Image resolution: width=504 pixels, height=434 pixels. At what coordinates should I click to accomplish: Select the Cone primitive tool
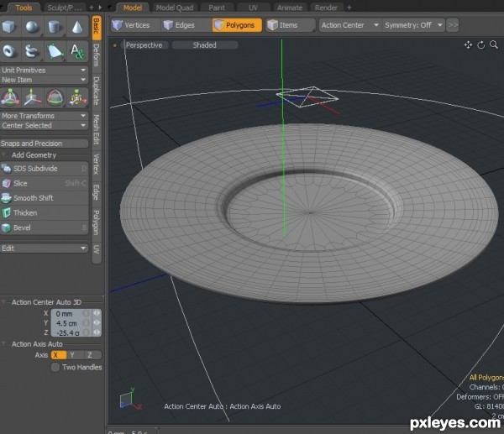point(77,27)
